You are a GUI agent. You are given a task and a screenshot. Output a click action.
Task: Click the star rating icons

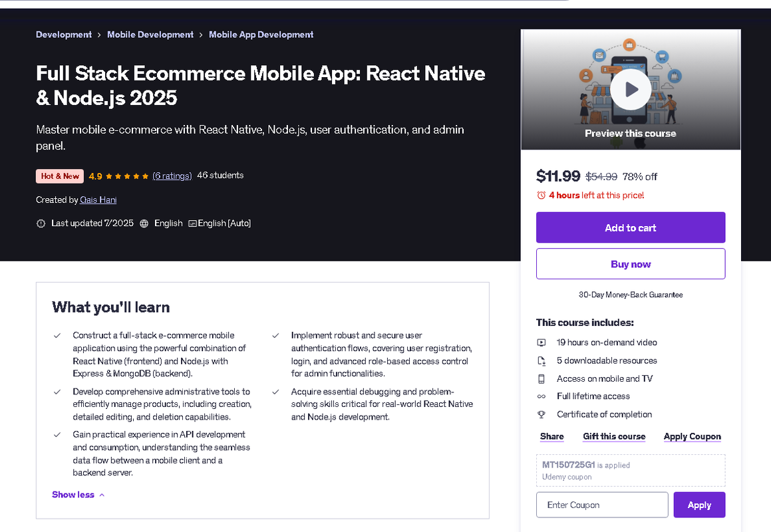tap(127, 176)
